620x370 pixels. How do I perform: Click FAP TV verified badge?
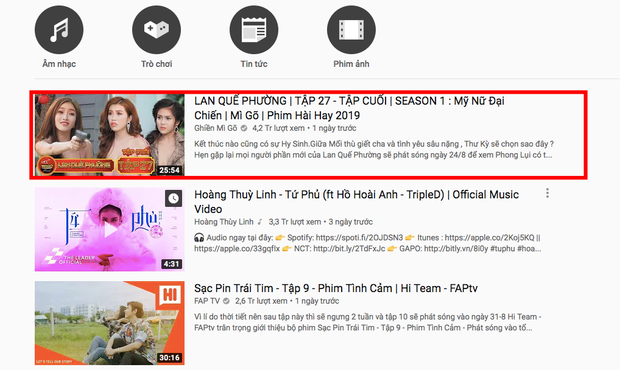pyautogui.click(x=226, y=301)
